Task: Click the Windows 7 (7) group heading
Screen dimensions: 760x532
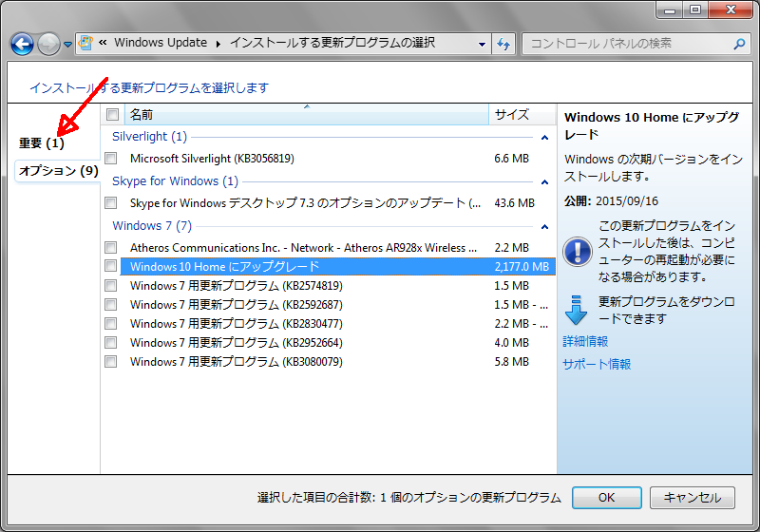Action: (152, 226)
